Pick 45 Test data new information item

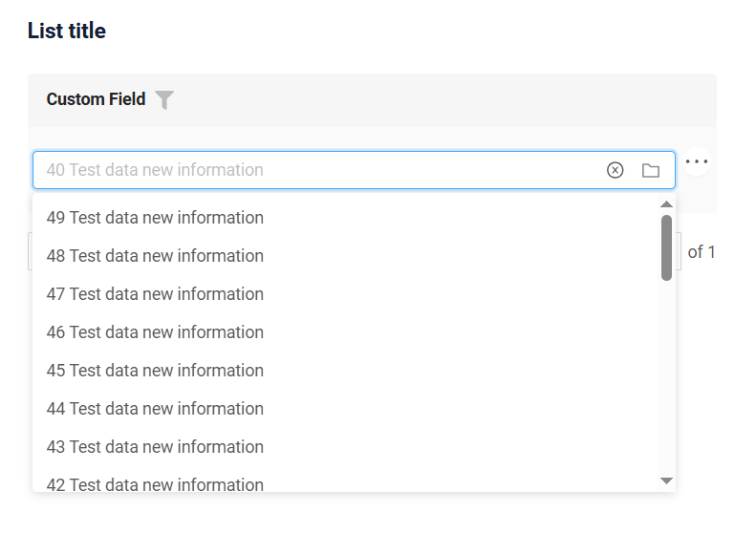pyautogui.click(x=345, y=371)
